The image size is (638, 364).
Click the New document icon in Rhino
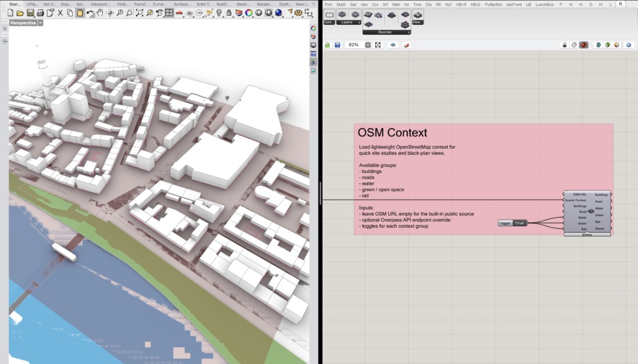click(x=11, y=13)
